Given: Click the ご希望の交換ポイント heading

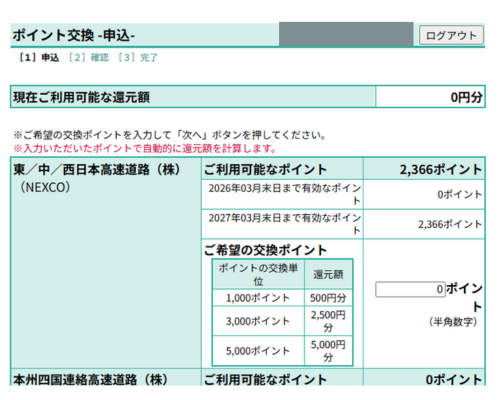Looking at the screenshot, I should pyautogui.click(x=265, y=250).
